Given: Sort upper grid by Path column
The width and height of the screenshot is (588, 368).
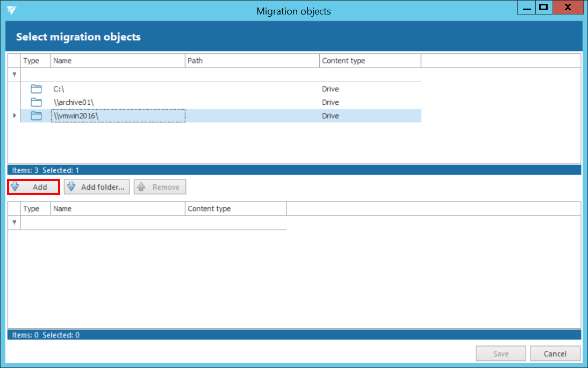Looking at the screenshot, I should (x=252, y=61).
